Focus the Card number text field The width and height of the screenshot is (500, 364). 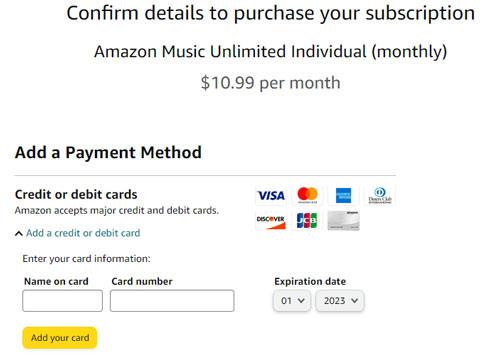(172, 301)
